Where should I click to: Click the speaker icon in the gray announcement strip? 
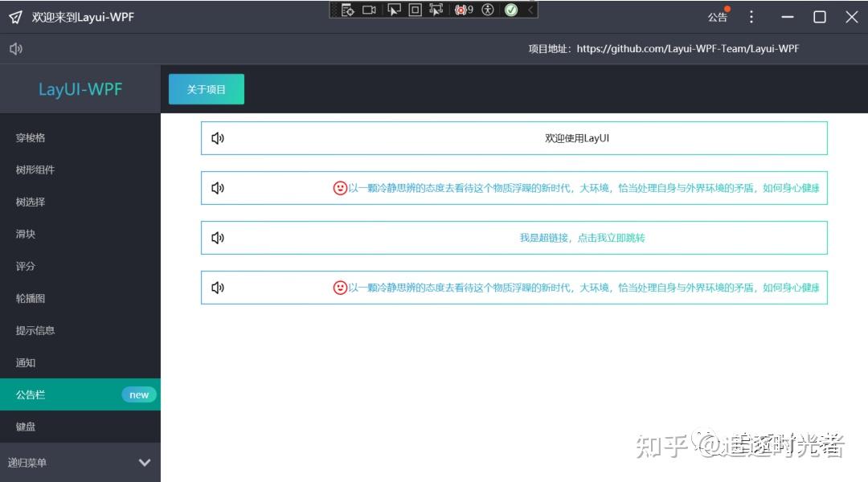(15, 48)
